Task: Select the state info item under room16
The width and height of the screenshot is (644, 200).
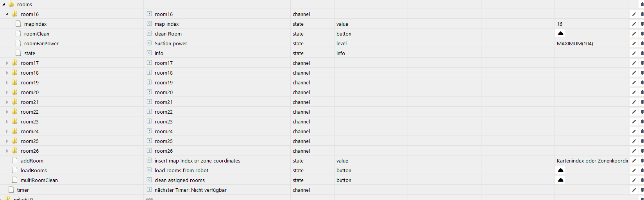Action: [30, 53]
